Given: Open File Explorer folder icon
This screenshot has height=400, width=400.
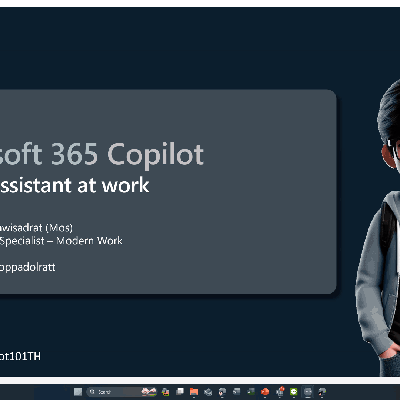Looking at the screenshot, I should tap(194, 392).
